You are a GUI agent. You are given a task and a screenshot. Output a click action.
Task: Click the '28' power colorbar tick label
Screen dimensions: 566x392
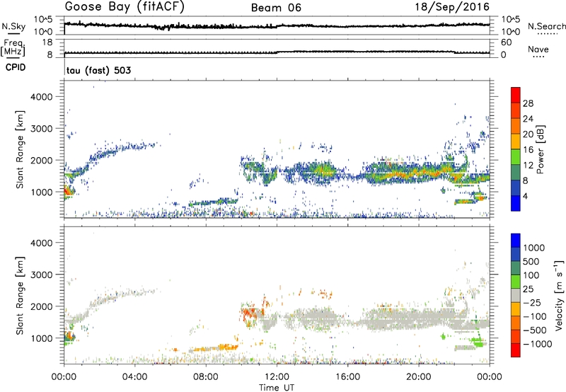click(x=528, y=103)
